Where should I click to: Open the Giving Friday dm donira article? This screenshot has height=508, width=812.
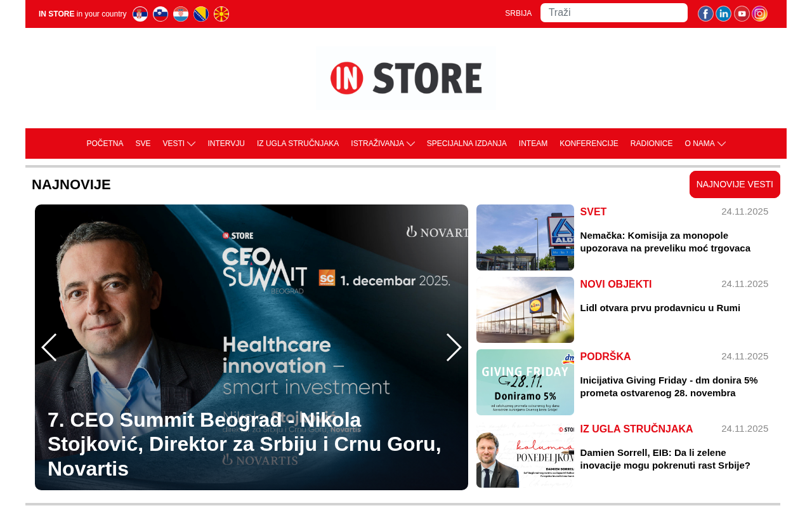click(x=669, y=387)
